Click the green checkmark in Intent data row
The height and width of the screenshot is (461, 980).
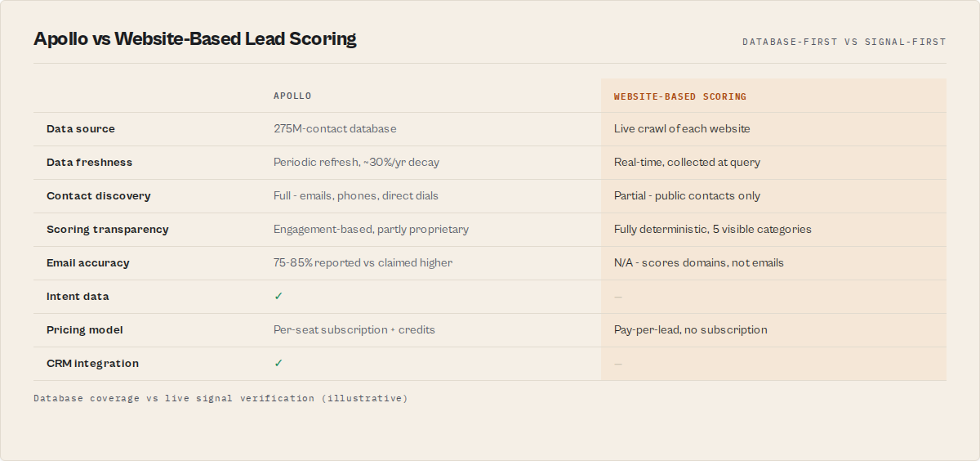coord(278,296)
